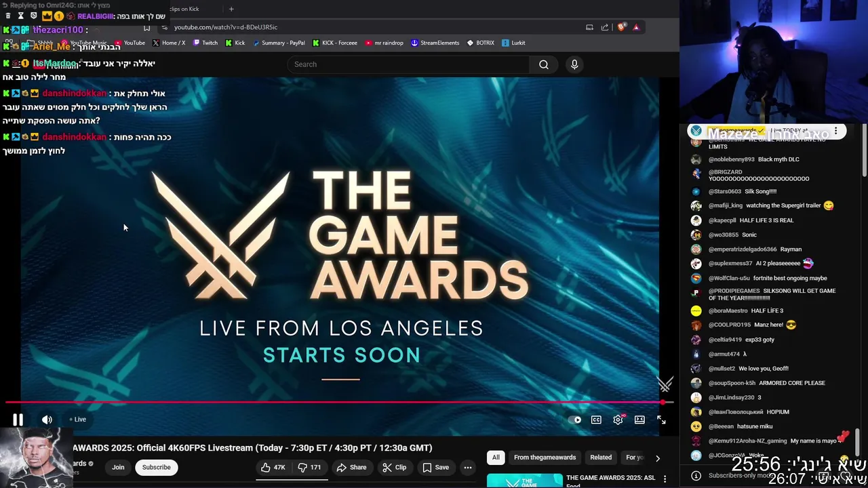
Task: Show more filter chips arrow
Action: tap(657, 458)
